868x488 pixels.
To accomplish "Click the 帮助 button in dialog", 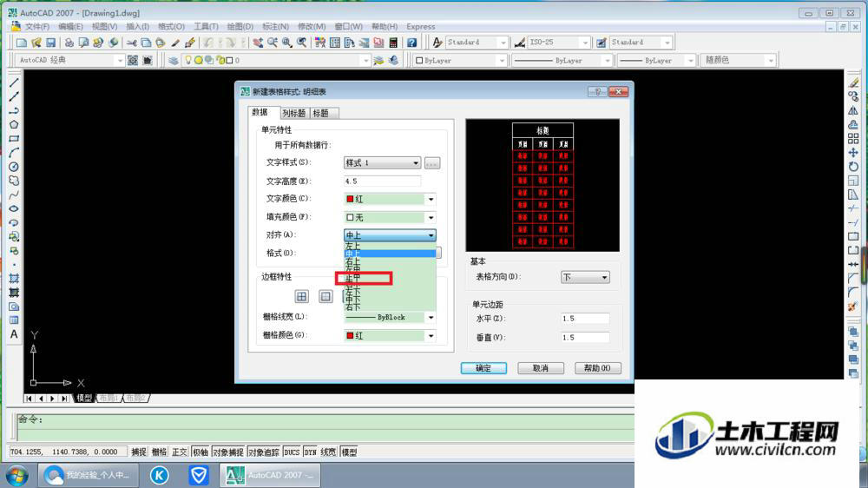I will coord(598,368).
